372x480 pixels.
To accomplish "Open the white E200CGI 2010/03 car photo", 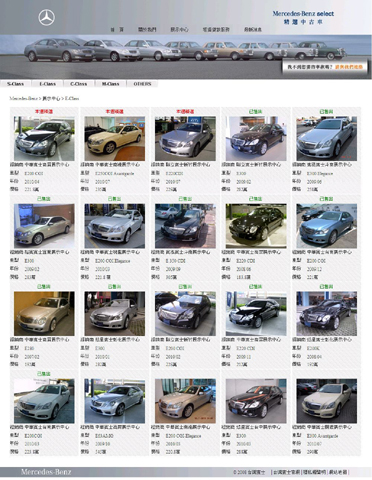I will pos(44,401).
